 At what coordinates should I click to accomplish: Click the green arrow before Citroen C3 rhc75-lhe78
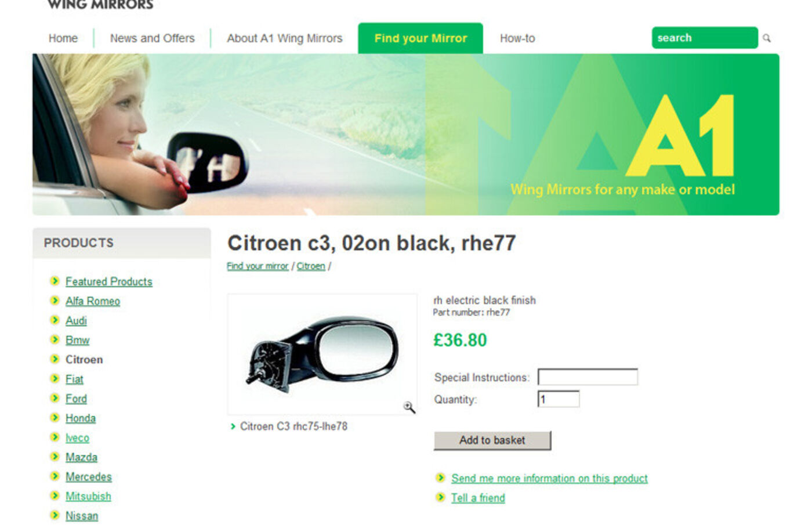point(233,426)
